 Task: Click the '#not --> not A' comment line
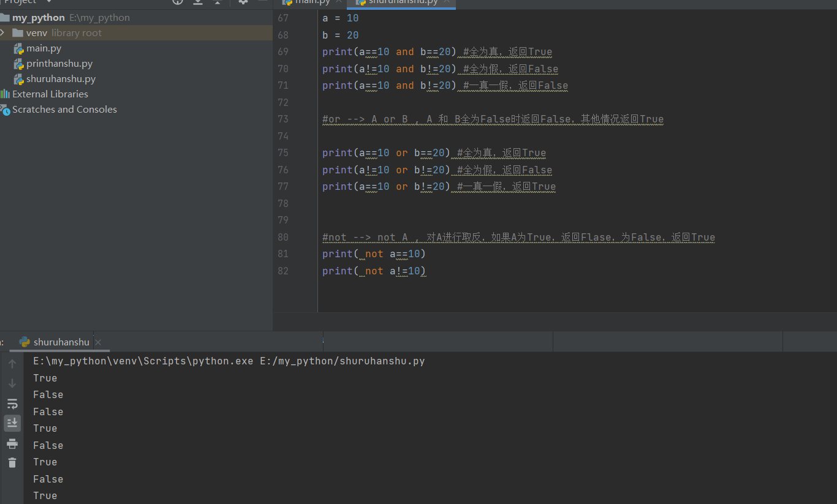click(518, 238)
